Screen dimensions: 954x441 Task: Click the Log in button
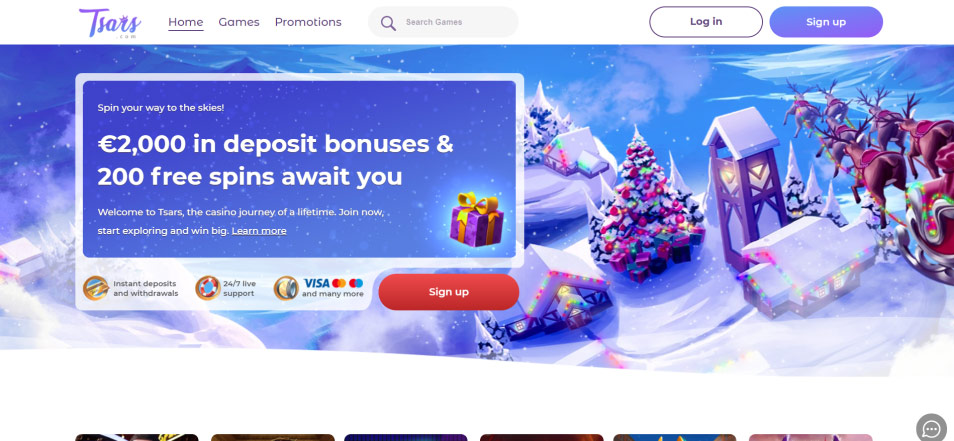point(706,22)
